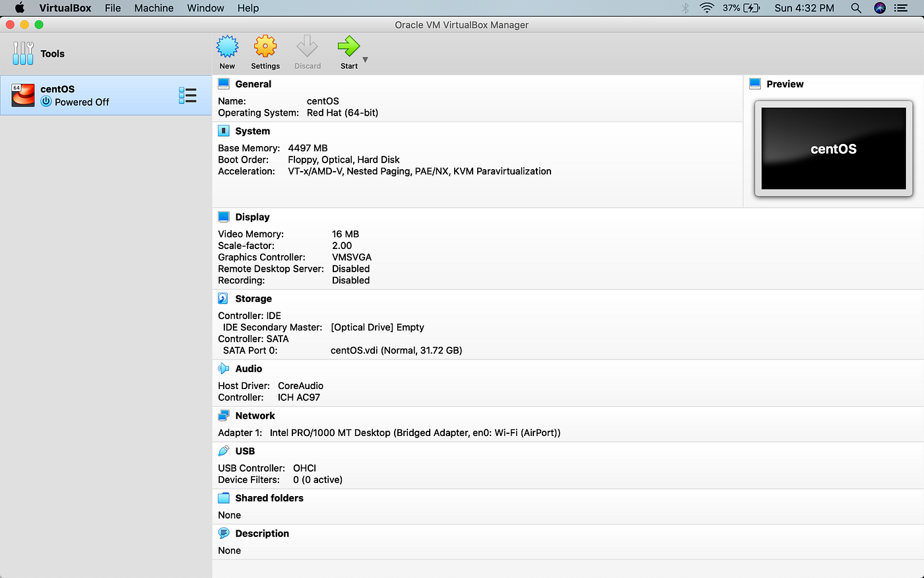Click the centOS.vdi (Normal, 31.72 GB) entry
Viewport: 924px width, 578px height.
(396, 350)
